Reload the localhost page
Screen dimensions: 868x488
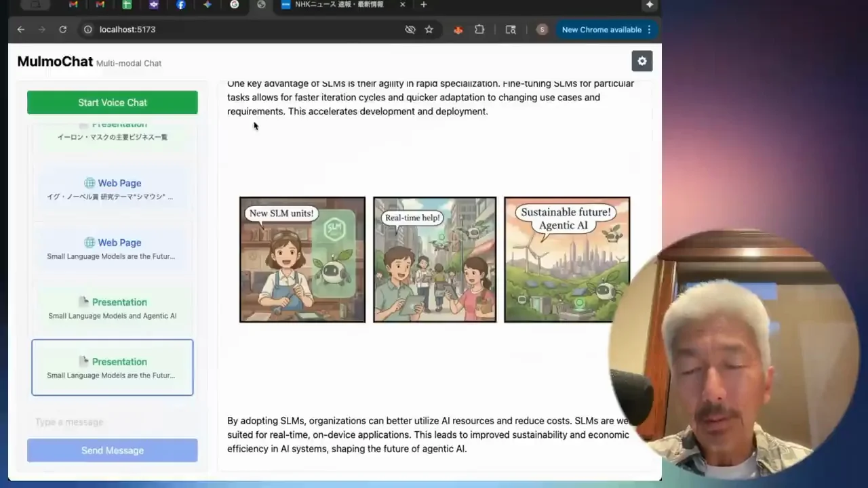[x=63, y=30]
